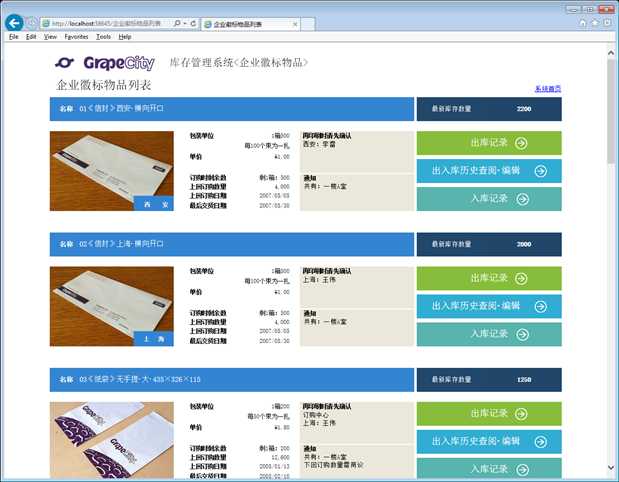Open the Tools menu
Image resolution: width=619 pixels, height=482 pixels.
click(103, 37)
